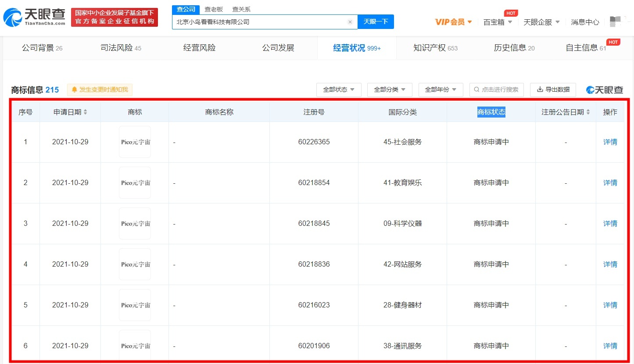Select cell 28-健身器材
The width and height of the screenshot is (634, 364).
click(x=402, y=305)
